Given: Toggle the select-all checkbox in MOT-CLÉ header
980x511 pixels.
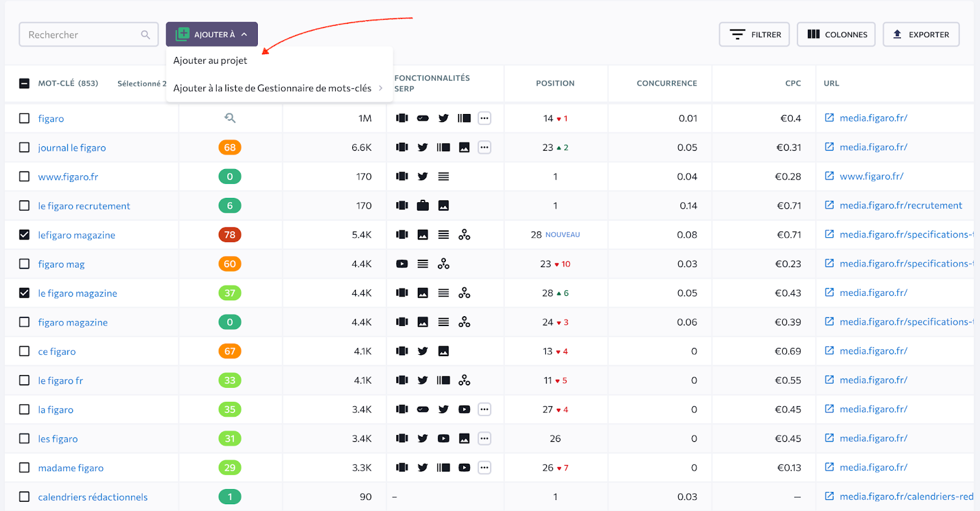Looking at the screenshot, I should (24, 83).
